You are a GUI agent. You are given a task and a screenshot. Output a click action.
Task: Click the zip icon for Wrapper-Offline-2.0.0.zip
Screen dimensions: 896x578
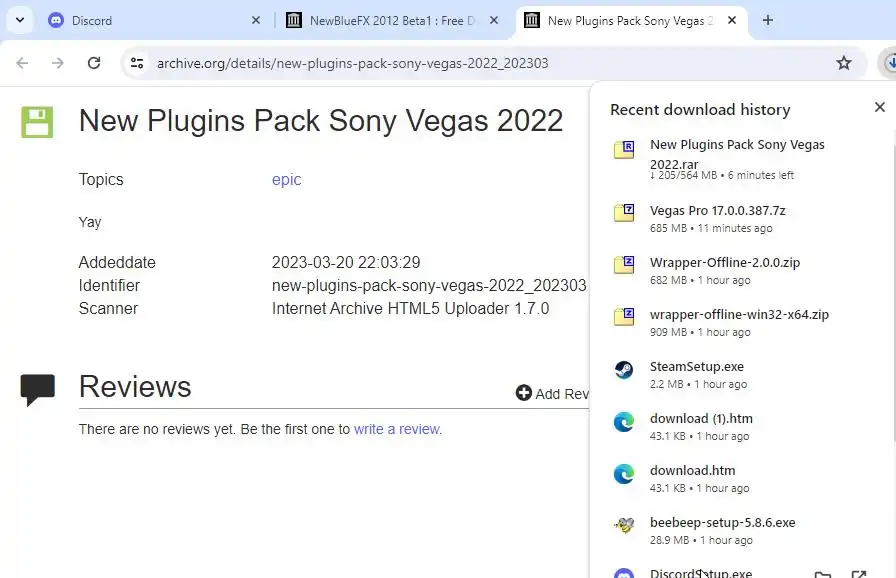624,264
